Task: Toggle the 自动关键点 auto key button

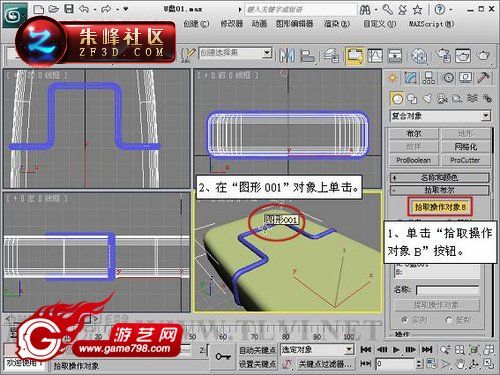Action: click(x=258, y=350)
